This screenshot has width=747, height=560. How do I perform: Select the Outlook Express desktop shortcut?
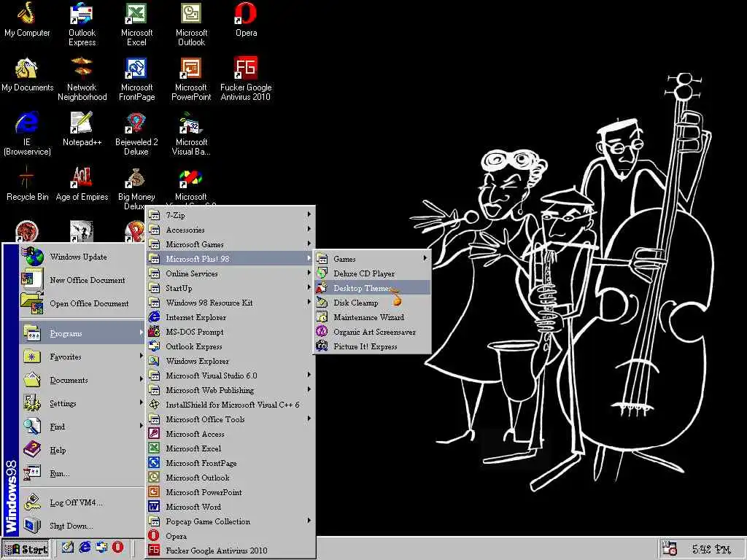tap(82, 24)
